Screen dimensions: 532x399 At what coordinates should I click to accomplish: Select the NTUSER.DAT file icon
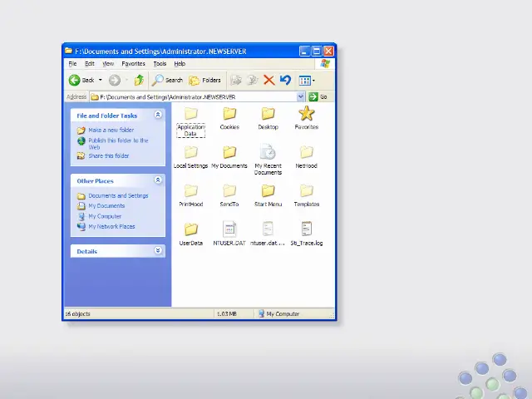[x=229, y=229]
